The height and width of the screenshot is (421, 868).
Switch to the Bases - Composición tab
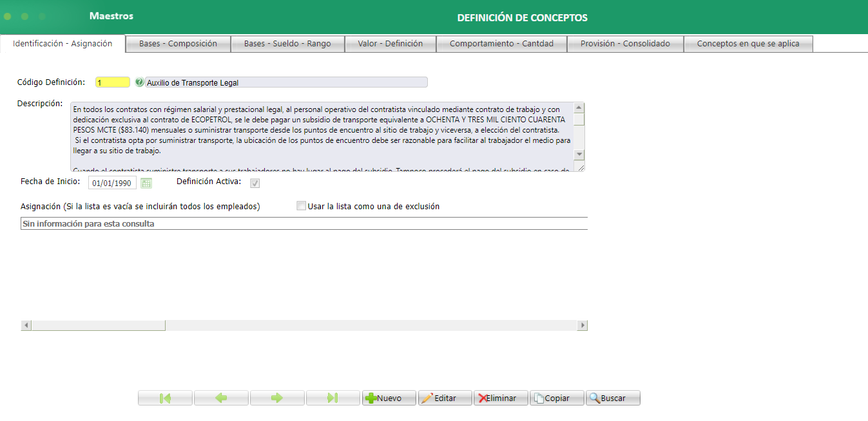coord(178,44)
